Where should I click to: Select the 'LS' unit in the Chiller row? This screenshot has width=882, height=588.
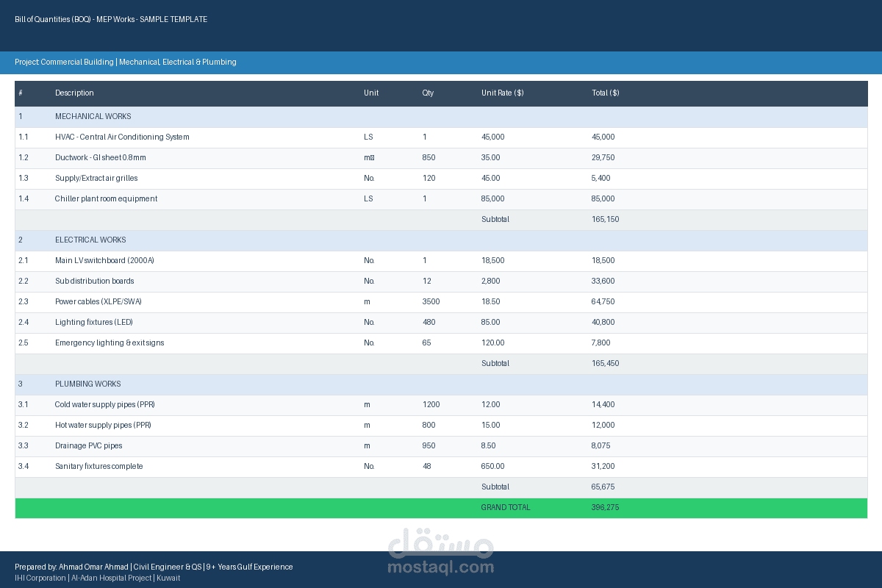click(368, 199)
